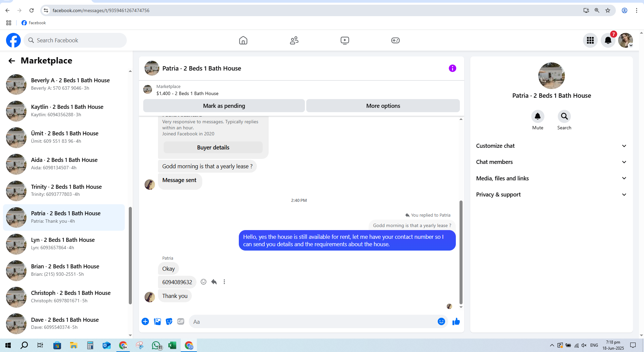Open the Facebook menu grid icon
Image resolution: width=644 pixels, height=352 pixels.
tap(590, 40)
